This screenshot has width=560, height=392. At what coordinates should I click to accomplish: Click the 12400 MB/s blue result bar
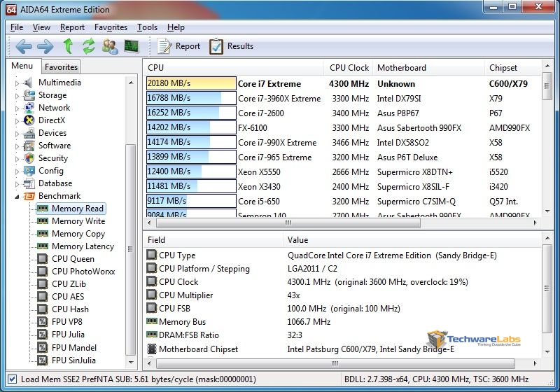click(x=191, y=171)
